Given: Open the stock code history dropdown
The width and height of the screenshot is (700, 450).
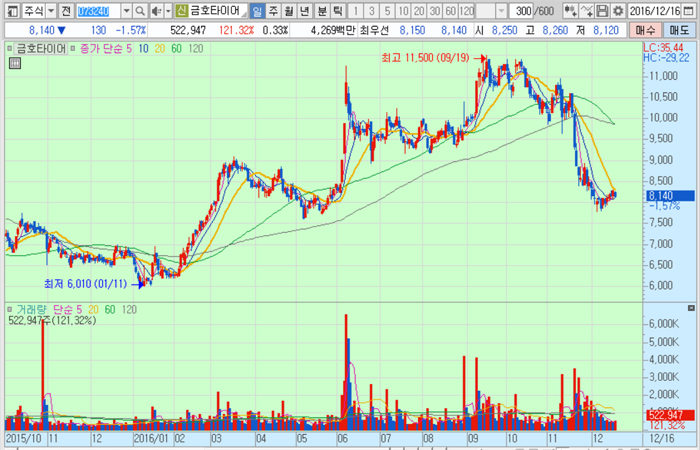Looking at the screenshot, I should pyautogui.click(x=126, y=11).
